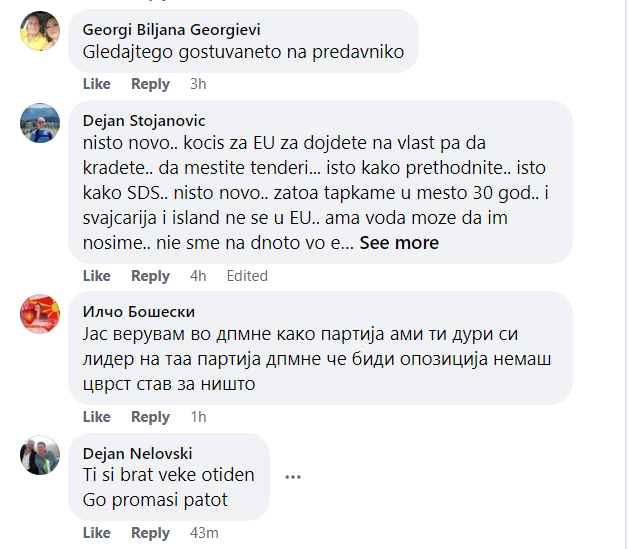
Task: Open Dejan Nelovski's profile picture
Action: point(39,454)
